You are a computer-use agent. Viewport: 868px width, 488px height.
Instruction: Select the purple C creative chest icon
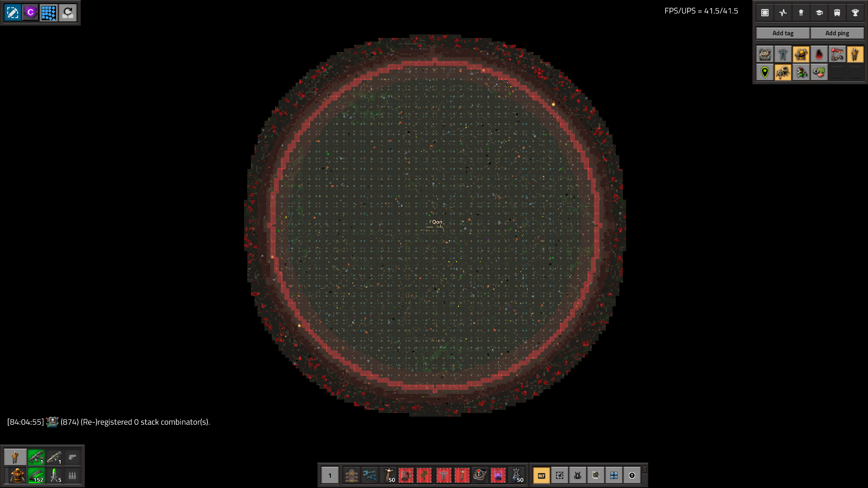click(x=31, y=13)
